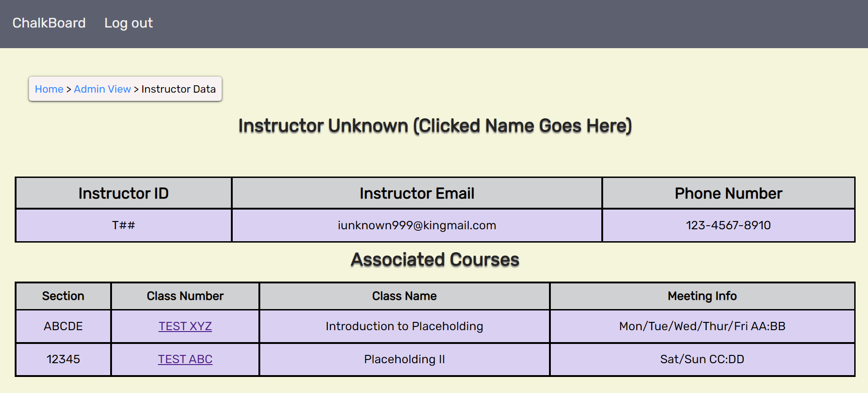868x393 pixels.
Task: Click the ChalkBoard brand link
Action: pos(49,23)
